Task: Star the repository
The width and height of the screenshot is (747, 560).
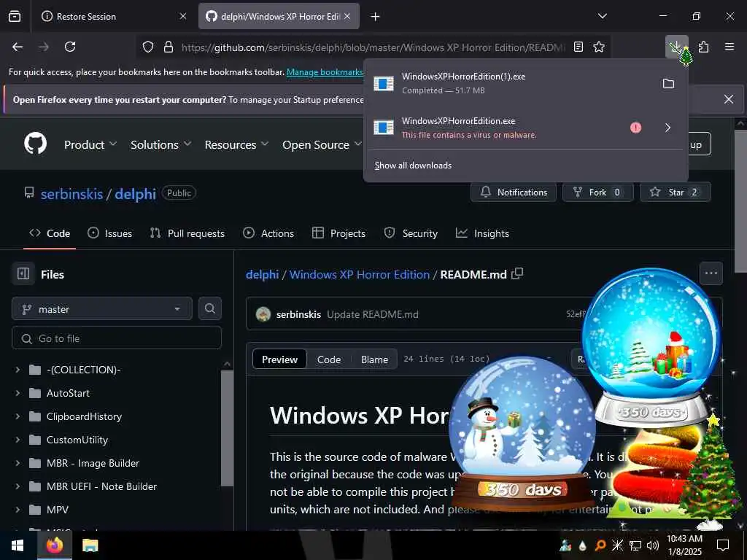Action: [x=676, y=192]
